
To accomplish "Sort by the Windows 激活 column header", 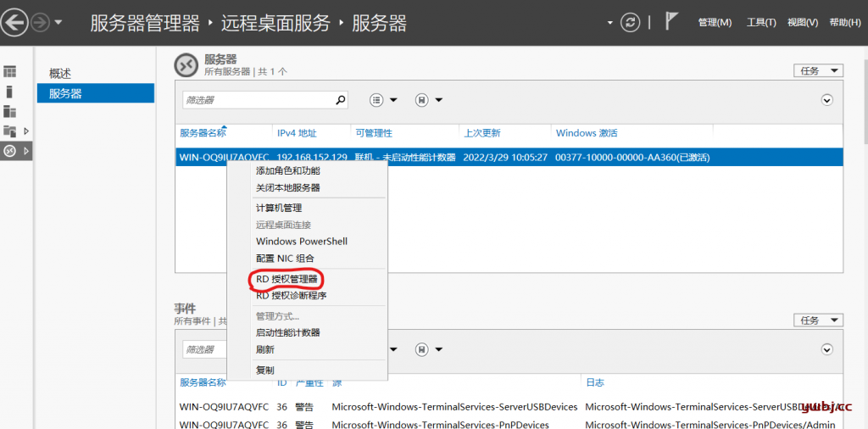I will point(587,133).
